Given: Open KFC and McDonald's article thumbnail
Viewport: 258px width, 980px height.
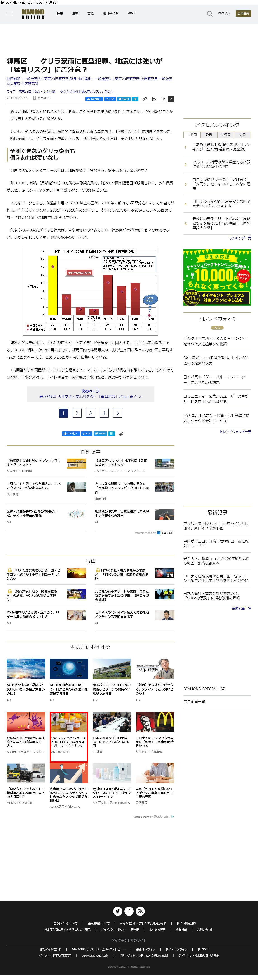Looking at the screenshot, I should pyautogui.click(x=155, y=722).
